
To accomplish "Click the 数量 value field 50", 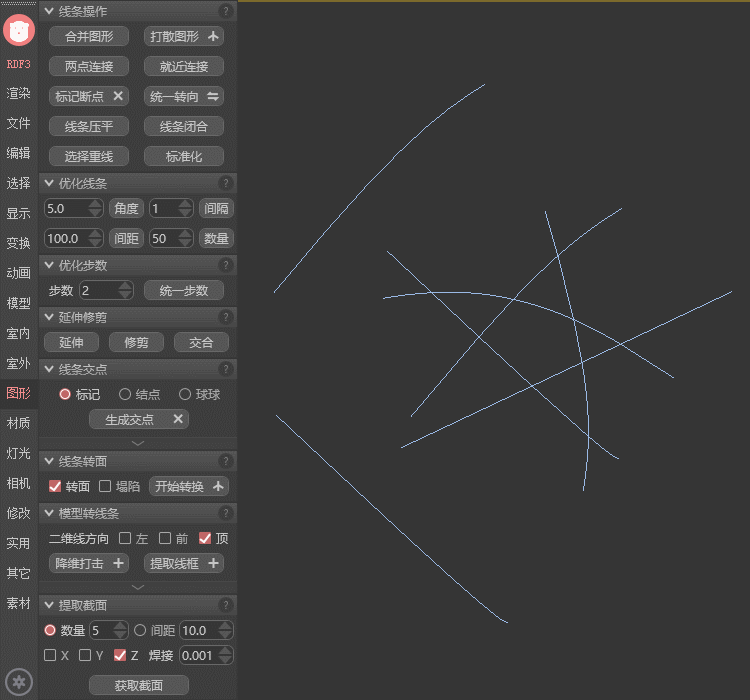I will click(171, 238).
